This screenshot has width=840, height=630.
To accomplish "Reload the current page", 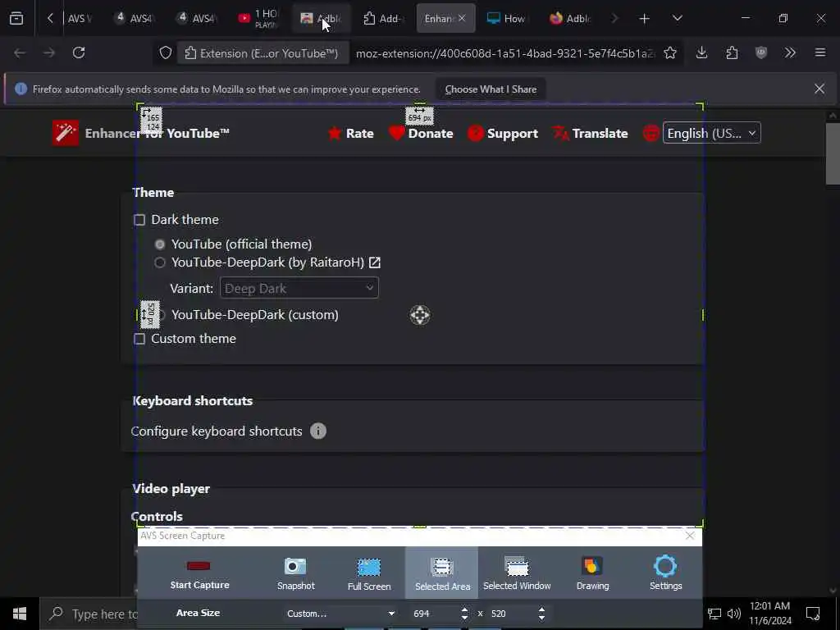I will tap(79, 52).
